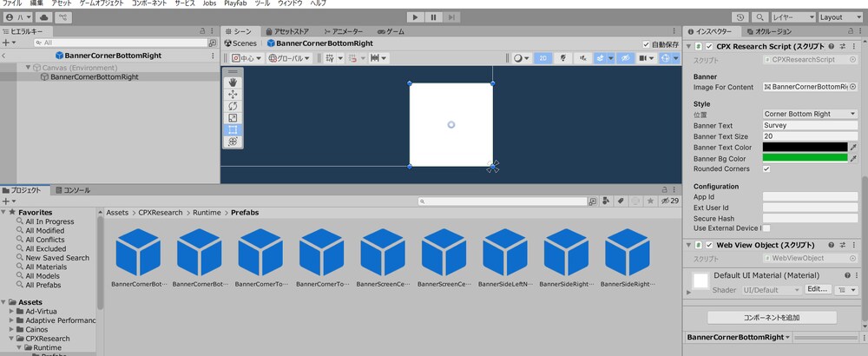868x356 pixels.
Task: Open the Layout dropdown
Action: coord(838,17)
